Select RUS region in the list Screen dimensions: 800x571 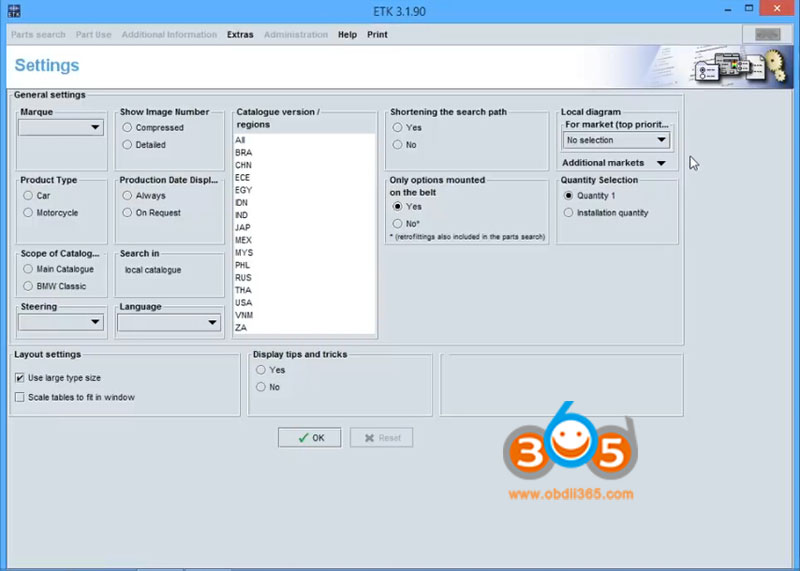click(305, 278)
